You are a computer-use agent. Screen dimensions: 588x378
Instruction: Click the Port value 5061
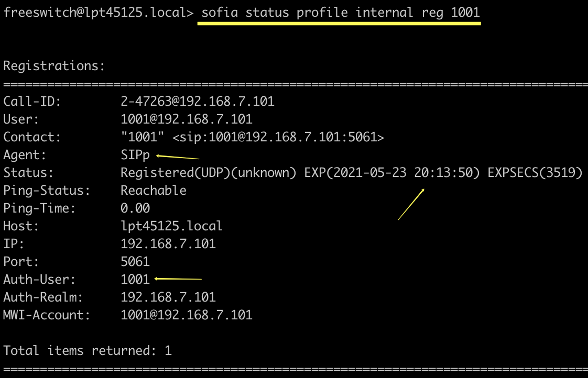pos(135,261)
